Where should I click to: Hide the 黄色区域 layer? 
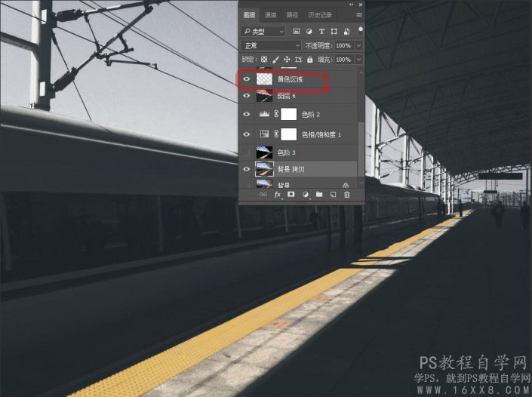(247, 79)
